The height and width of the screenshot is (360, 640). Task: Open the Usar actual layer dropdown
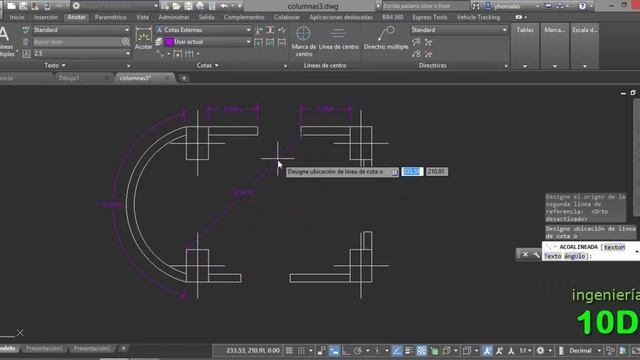(208, 42)
